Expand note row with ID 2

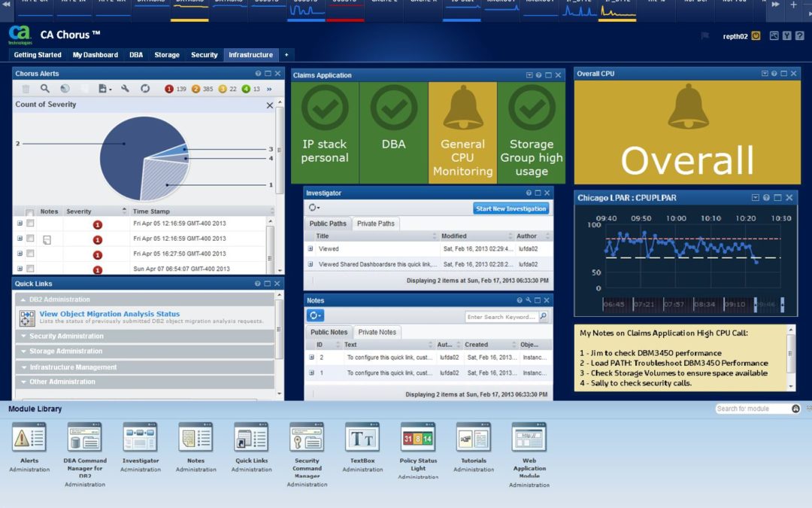311,357
